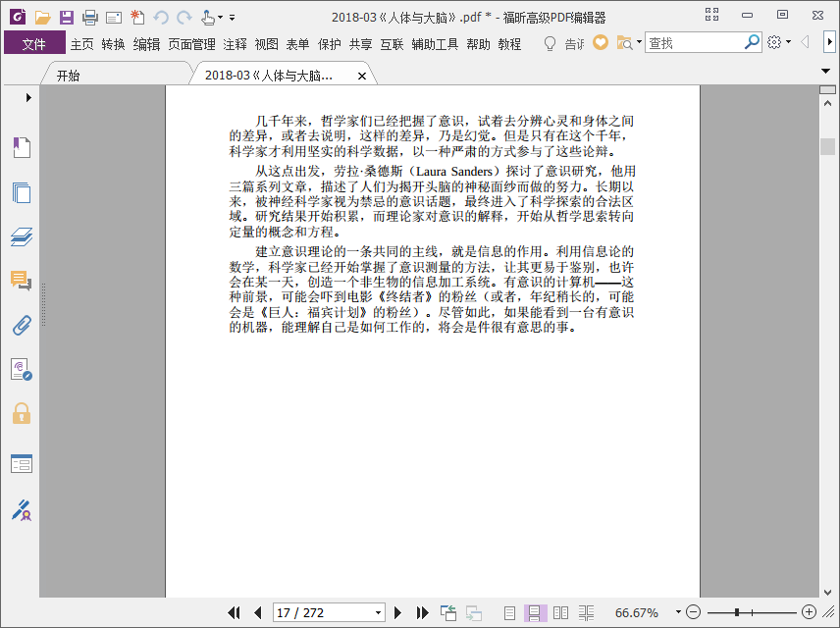Open the page number dropdown

[x=378, y=612]
